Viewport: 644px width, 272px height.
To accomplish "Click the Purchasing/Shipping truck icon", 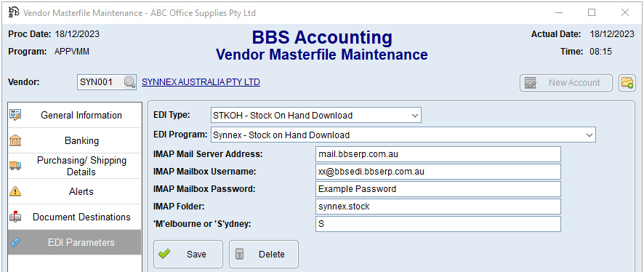I will (15, 166).
